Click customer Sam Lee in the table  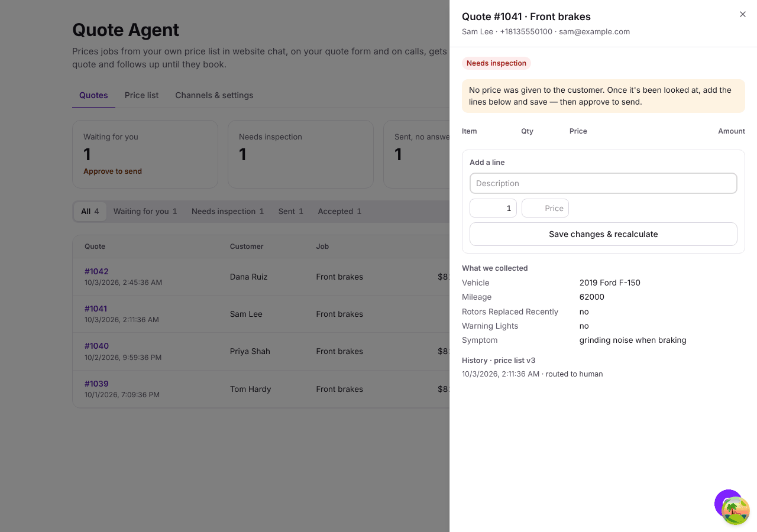click(246, 314)
